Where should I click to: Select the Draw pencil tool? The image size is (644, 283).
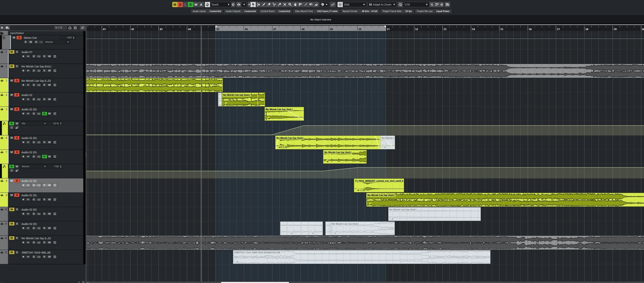[x=264, y=4]
